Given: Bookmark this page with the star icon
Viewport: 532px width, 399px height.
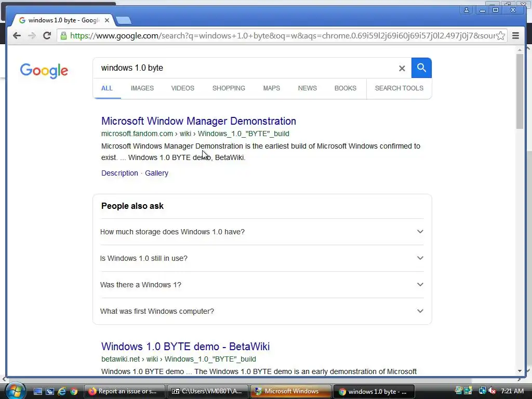Looking at the screenshot, I should 500,36.
